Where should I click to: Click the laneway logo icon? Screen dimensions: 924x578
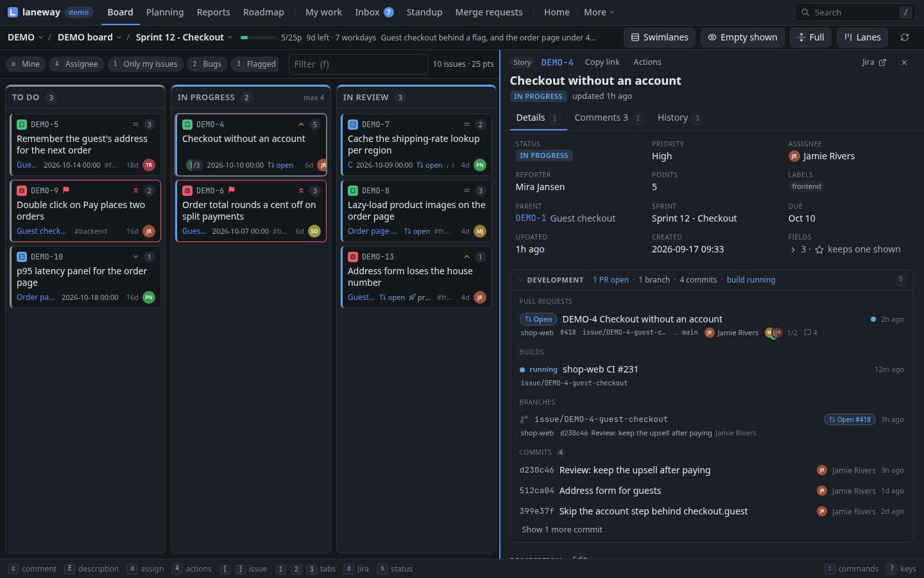coord(13,12)
